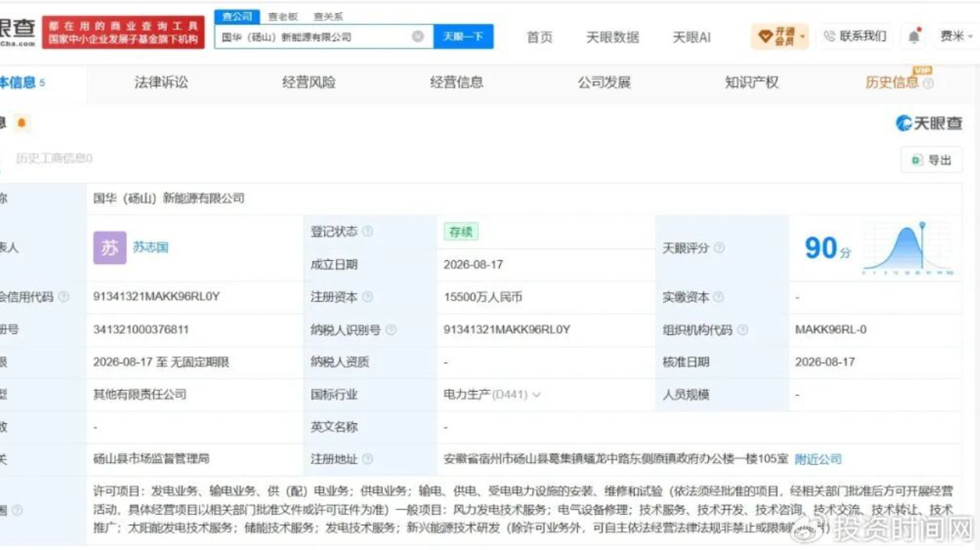
Task: Click the 苏 avatar of legal representative
Action: [x=109, y=248]
